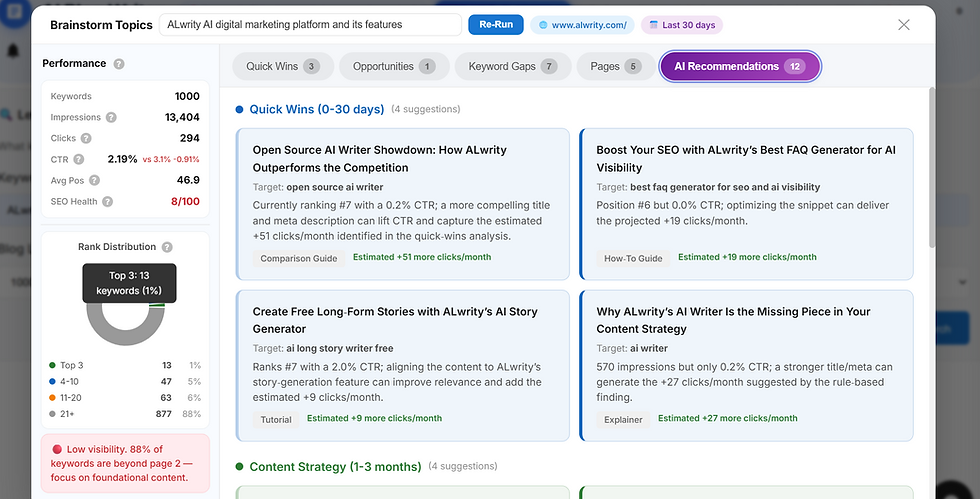Click the Explainer tag
The image size is (980, 499).
point(623,420)
